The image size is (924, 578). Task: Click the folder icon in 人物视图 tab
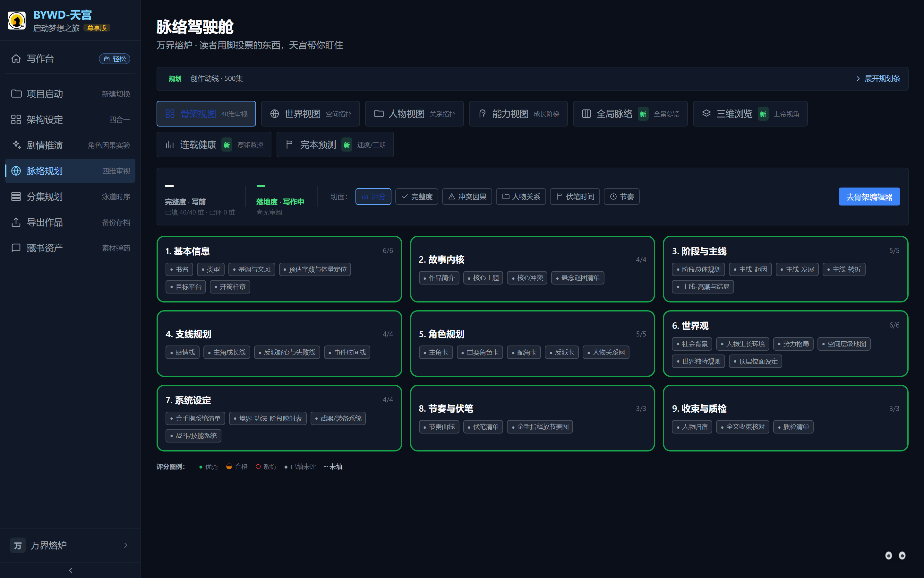(x=379, y=114)
